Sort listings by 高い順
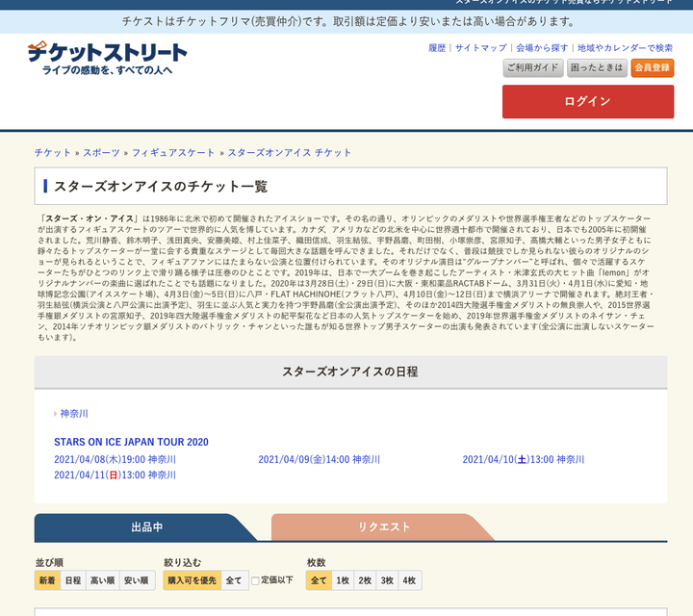 (103, 580)
